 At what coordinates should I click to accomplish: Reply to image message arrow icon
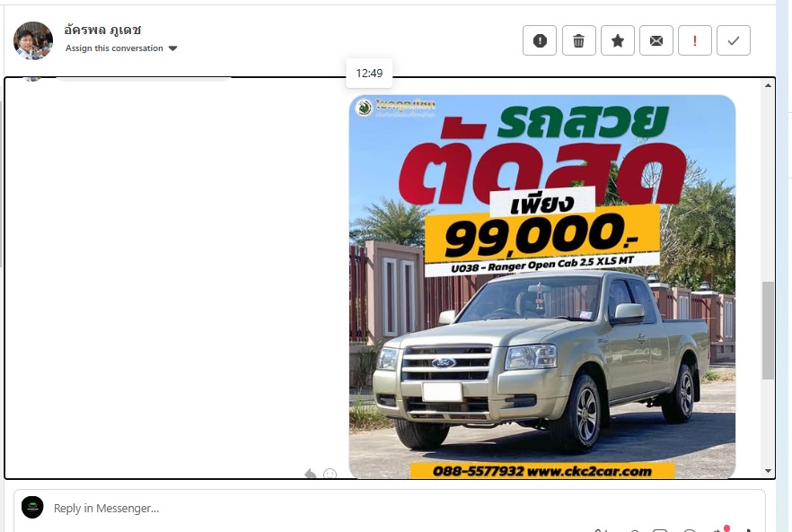tap(310, 474)
